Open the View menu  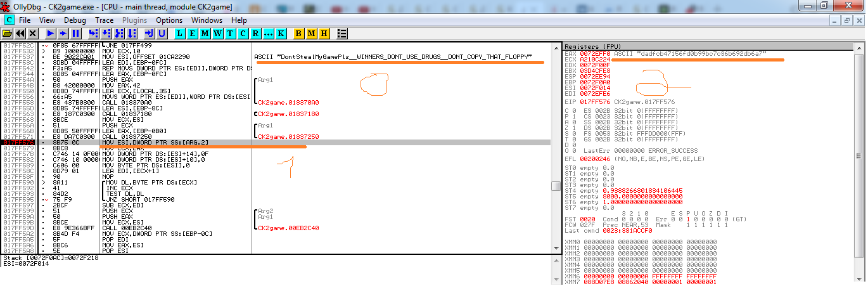click(47, 20)
